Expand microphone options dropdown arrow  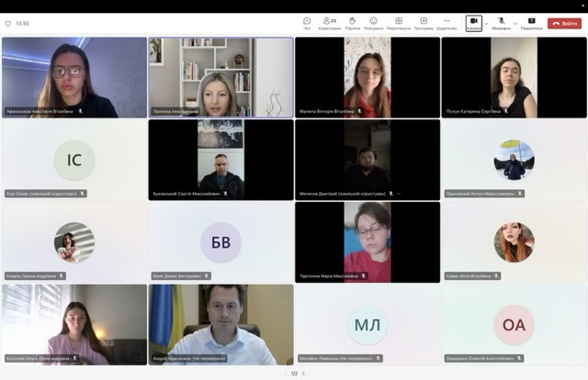coord(514,22)
